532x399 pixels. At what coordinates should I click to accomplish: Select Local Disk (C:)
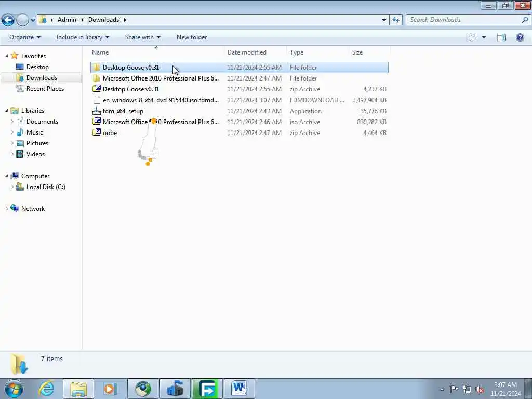click(46, 187)
